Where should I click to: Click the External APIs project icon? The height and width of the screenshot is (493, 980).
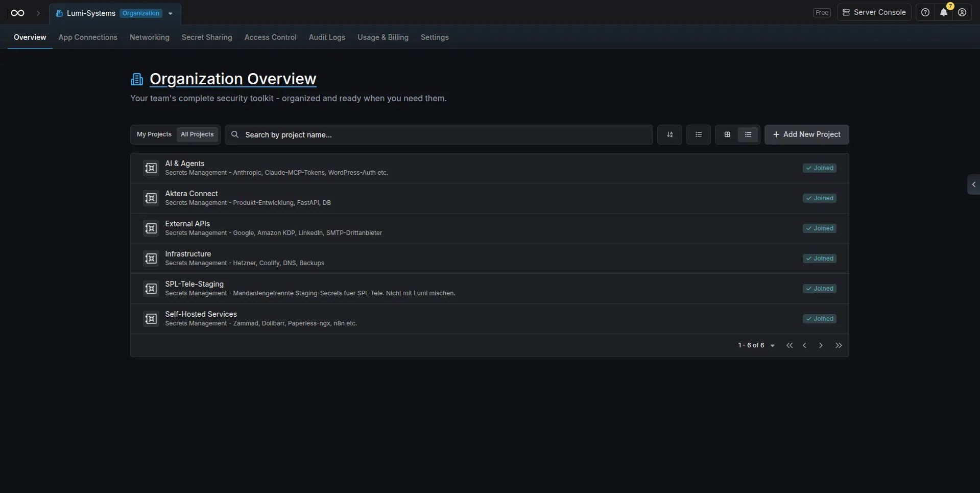pos(151,228)
